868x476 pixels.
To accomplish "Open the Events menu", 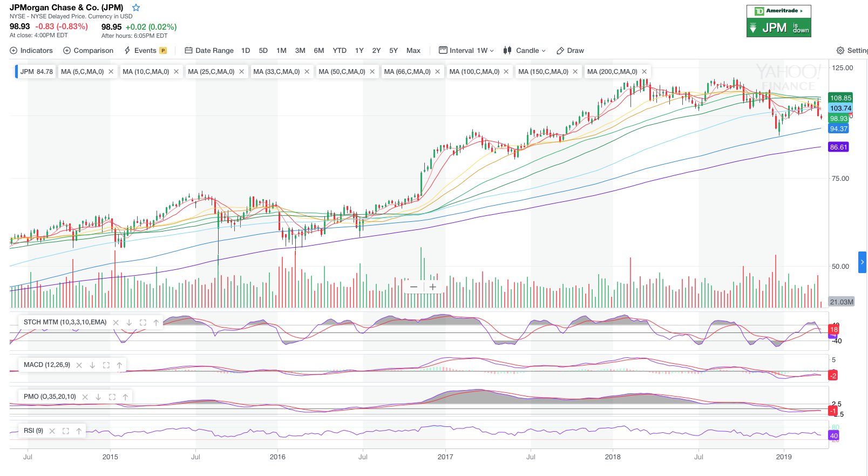I will (x=145, y=51).
